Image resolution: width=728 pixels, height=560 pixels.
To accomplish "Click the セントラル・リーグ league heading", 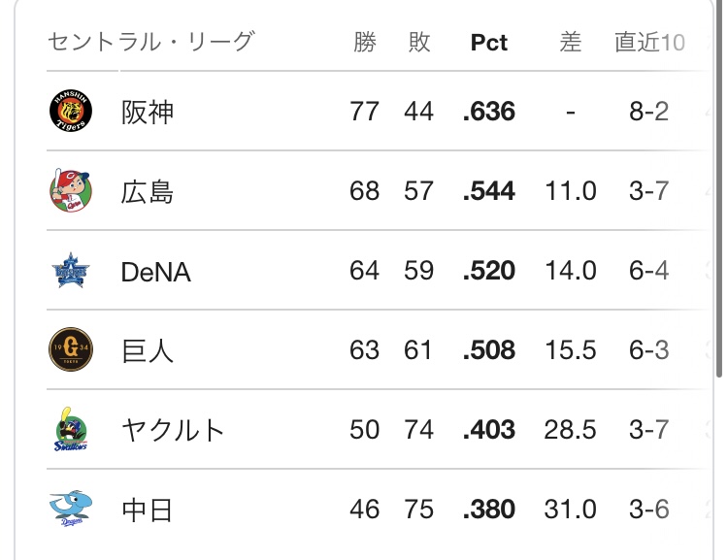I will point(150,42).
